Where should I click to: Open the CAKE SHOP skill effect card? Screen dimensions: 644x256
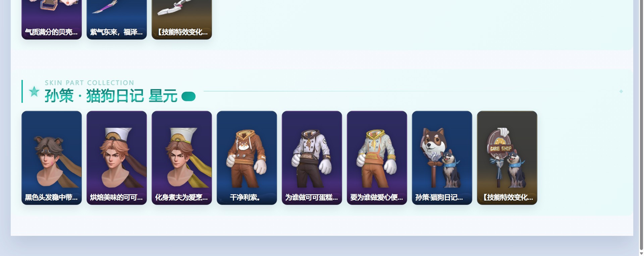coord(507,158)
